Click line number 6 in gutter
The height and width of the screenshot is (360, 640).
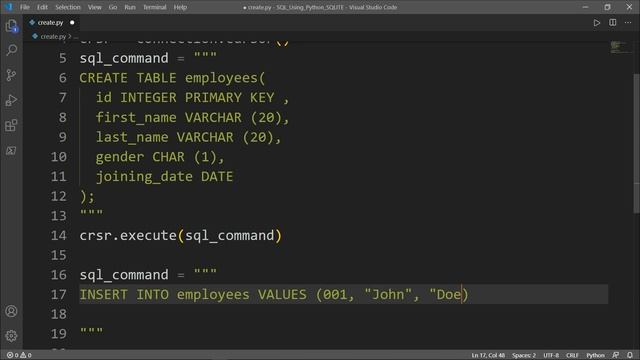[62, 78]
